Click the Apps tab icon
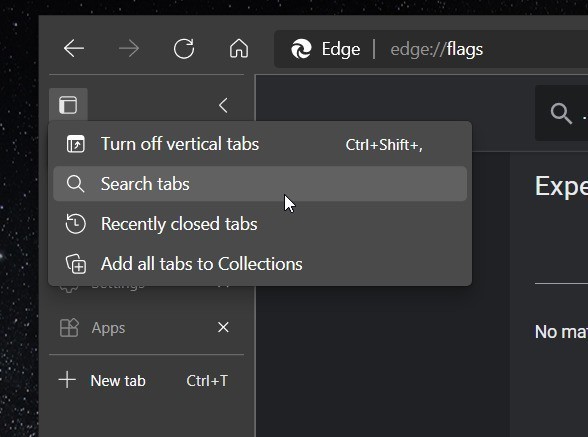Image resolution: width=588 pixels, height=437 pixels. coord(69,327)
